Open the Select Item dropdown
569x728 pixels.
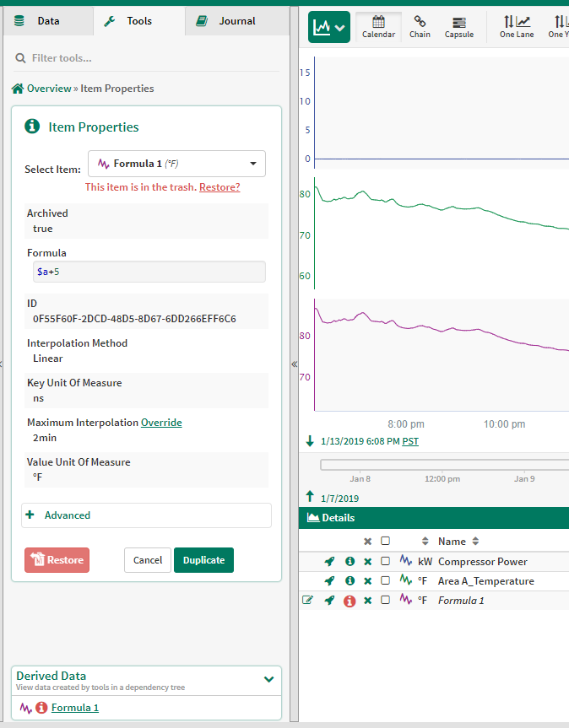point(176,164)
